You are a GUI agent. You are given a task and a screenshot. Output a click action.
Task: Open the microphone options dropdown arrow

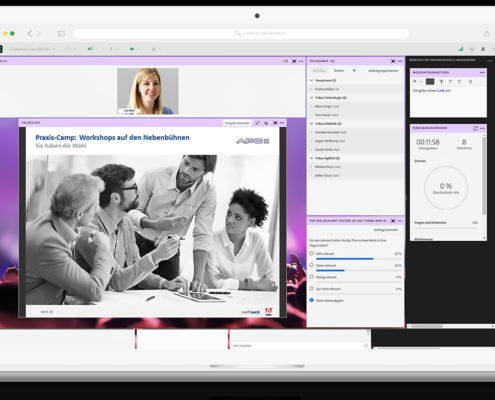[117, 49]
